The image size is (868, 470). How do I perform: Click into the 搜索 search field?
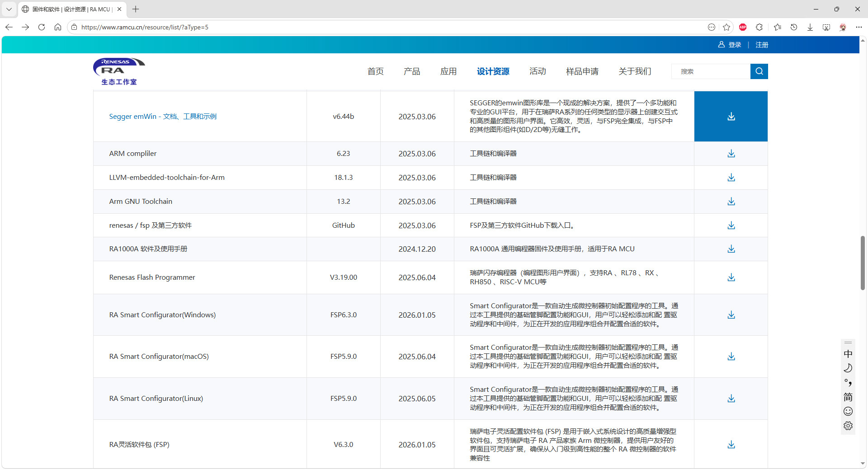click(x=711, y=71)
